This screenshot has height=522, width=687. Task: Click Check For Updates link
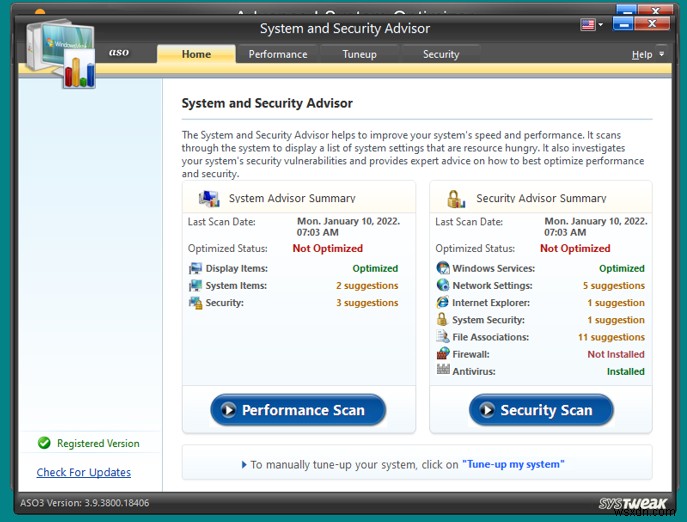[x=84, y=472]
